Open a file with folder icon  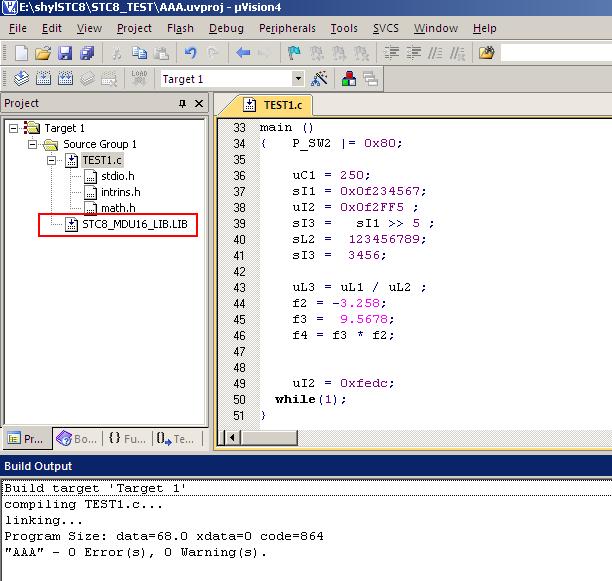point(43,53)
